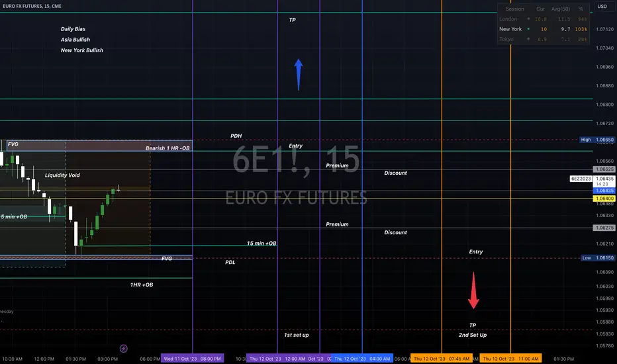Select the Bearish 1 HR -OB label

click(x=167, y=148)
